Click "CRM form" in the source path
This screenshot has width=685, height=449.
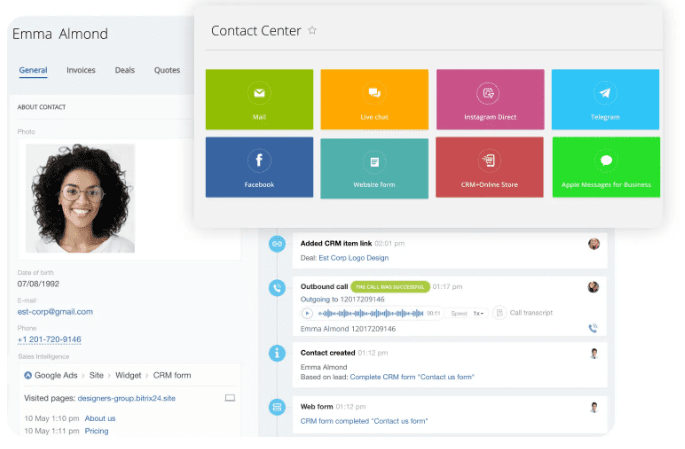(x=172, y=375)
